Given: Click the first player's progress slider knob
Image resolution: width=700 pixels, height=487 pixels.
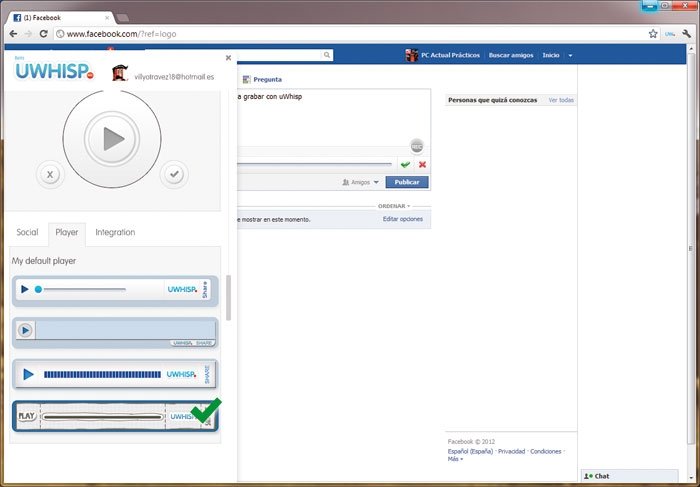Looking at the screenshot, I should pos(38,289).
